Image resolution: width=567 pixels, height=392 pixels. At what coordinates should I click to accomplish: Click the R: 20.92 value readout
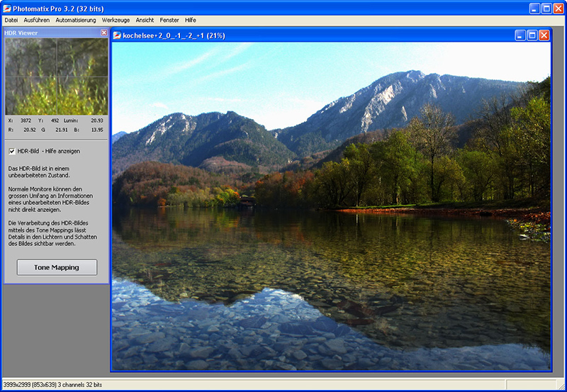click(22, 130)
